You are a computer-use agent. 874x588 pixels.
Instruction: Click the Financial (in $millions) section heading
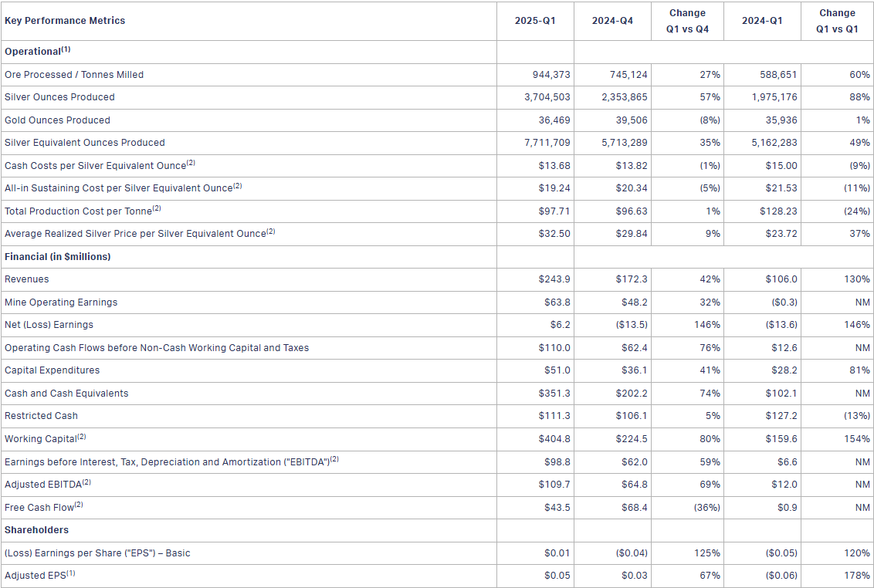[57, 256]
